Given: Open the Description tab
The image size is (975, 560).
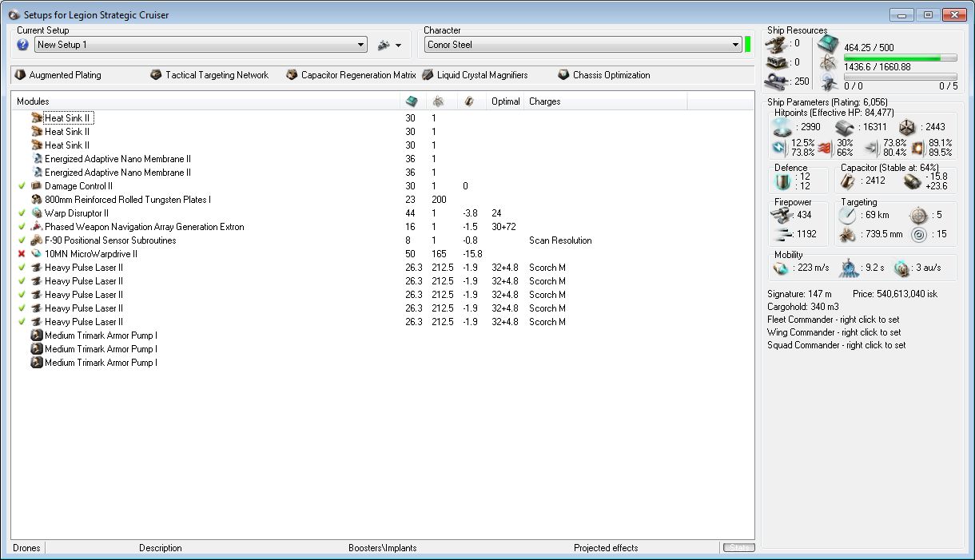Looking at the screenshot, I should tap(161, 548).
